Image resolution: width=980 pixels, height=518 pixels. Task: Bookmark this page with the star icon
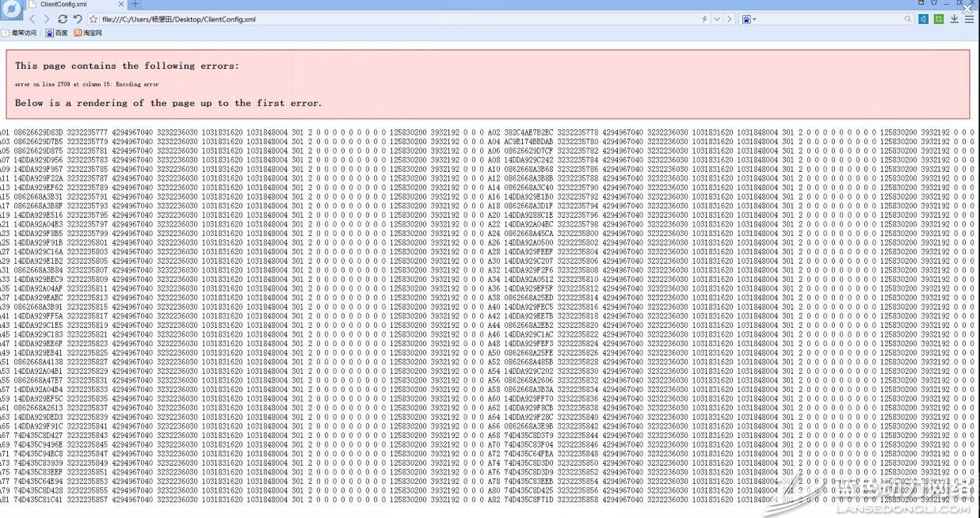click(93, 19)
